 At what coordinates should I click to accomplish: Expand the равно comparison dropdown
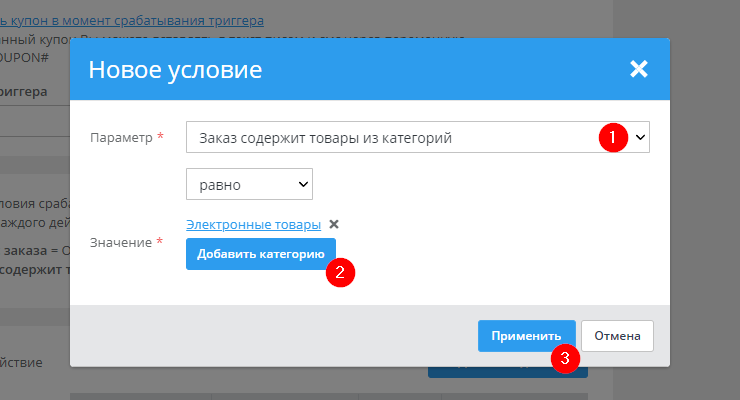[249, 184]
